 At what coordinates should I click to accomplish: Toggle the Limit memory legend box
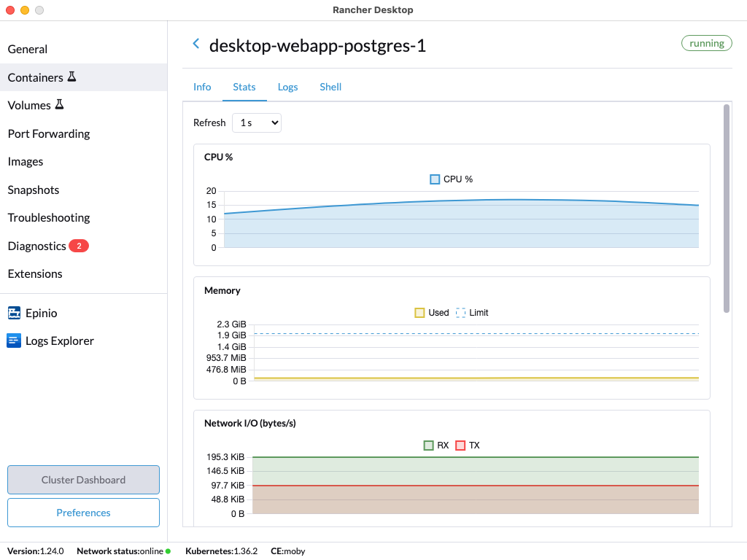point(460,313)
